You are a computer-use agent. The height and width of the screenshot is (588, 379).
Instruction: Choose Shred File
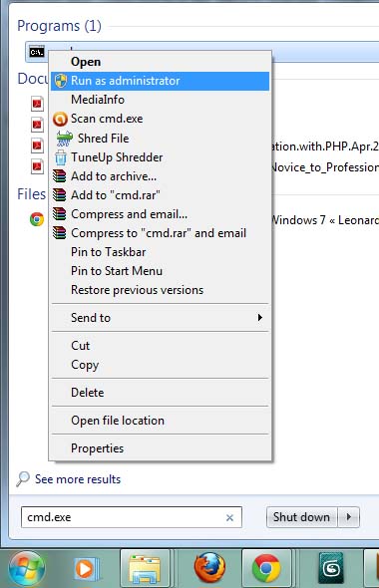[161, 139]
